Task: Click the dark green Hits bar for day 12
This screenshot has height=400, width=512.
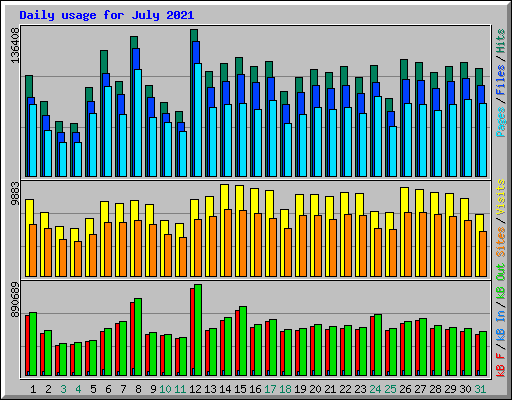Action: point(194,35)
